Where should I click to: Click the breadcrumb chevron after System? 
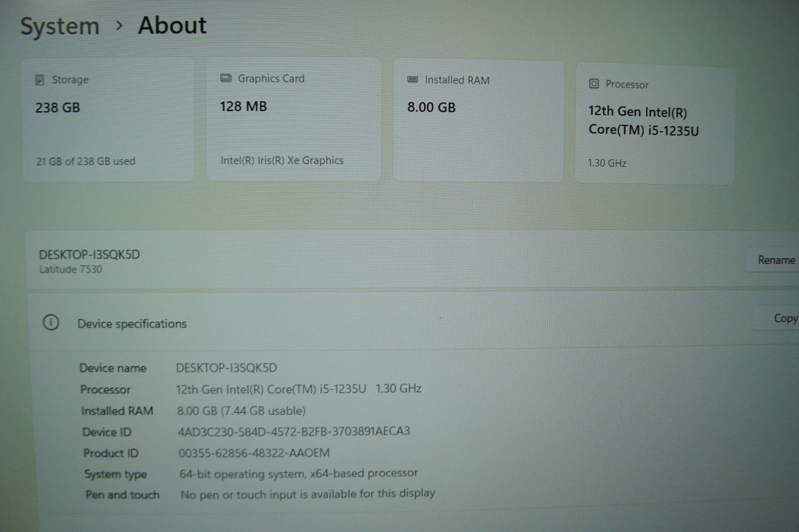click(x=119, y=26)
